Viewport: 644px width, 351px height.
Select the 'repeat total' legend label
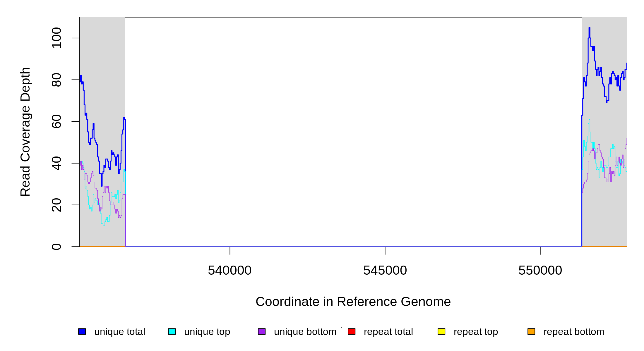pyautogui.click(x=388, y=332)
